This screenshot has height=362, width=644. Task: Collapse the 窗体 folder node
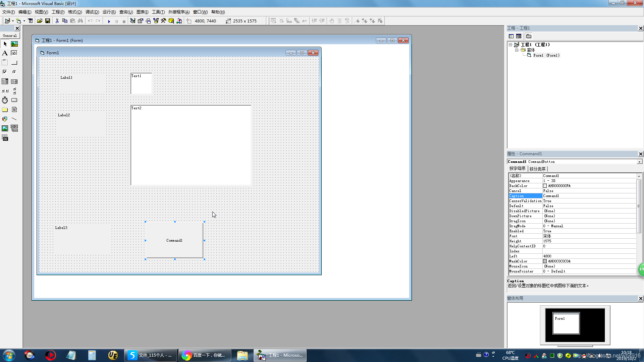517,50
